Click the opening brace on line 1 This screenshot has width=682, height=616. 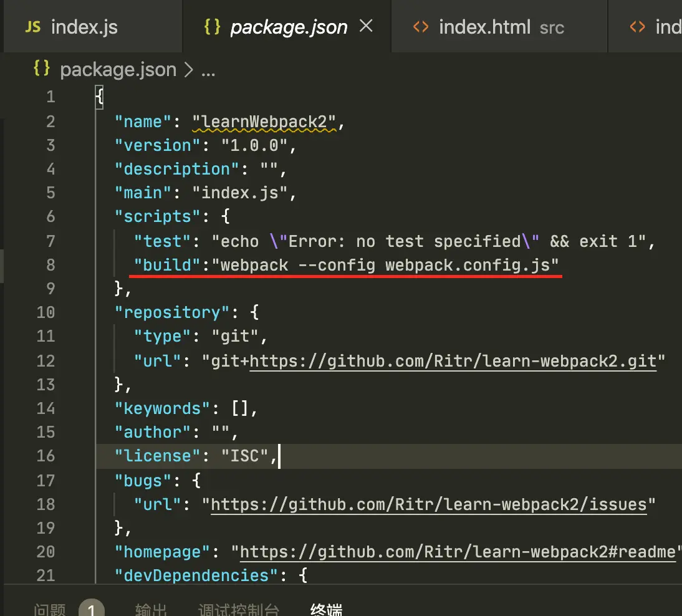click(x=99, y=97)
